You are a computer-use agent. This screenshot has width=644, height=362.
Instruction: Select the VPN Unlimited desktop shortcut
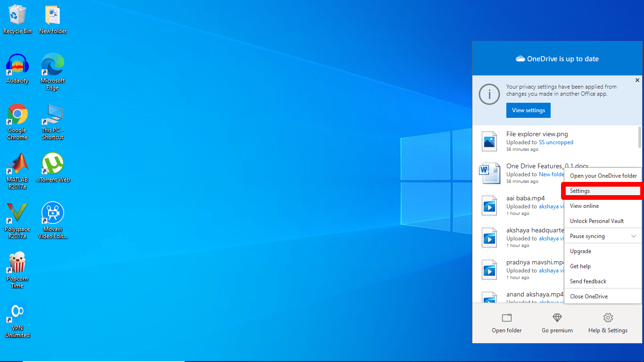coord(17,321)
